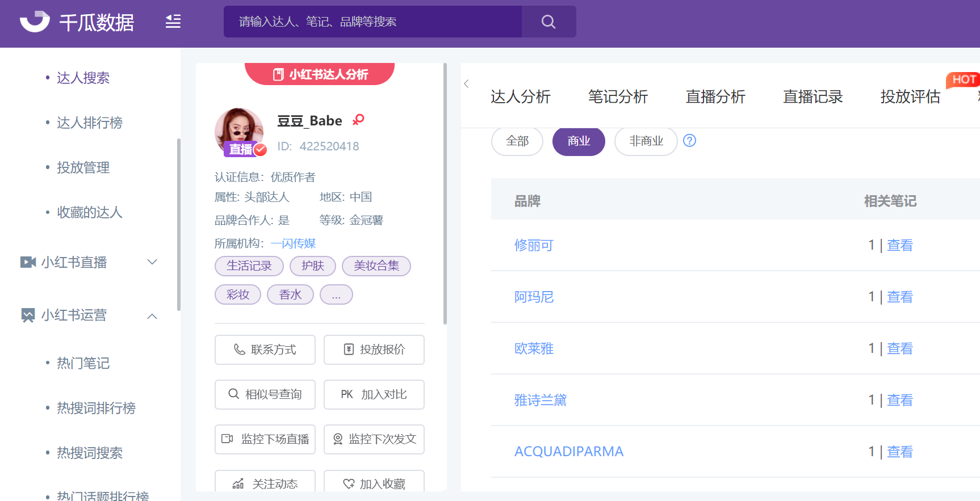Open 投放管理 in the sidebar
The width and height of the screenshot is (980, 501).
click(83, 167)
